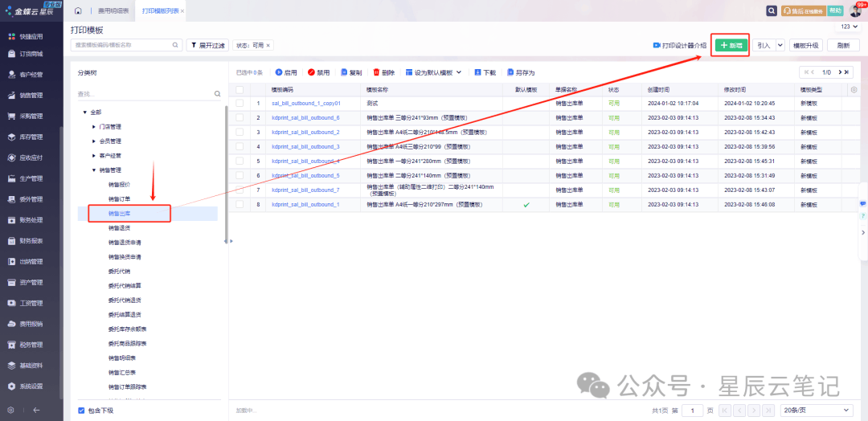
Task: Open column settings gear in table header
Action: 854,90
